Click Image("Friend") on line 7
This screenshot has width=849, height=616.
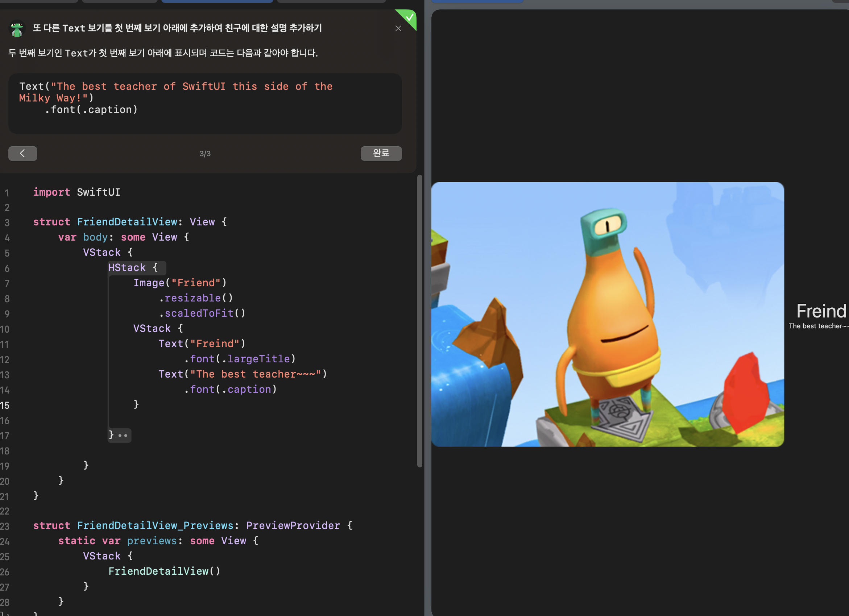pos(180,283)
